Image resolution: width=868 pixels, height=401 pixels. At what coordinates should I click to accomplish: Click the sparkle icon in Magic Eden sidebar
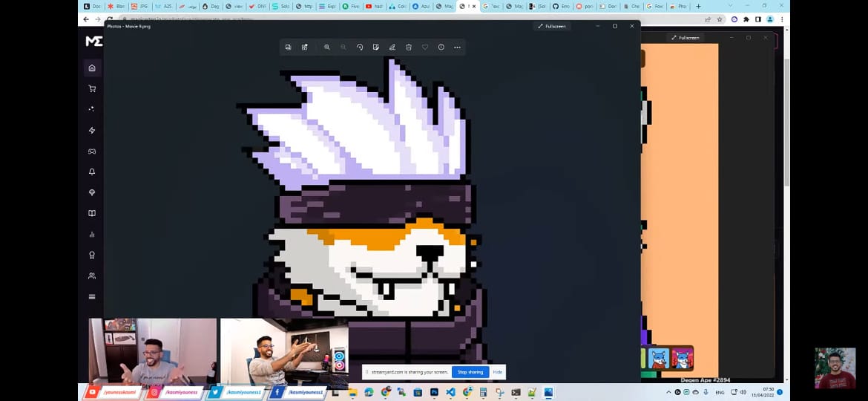click(x=92, y=109)
